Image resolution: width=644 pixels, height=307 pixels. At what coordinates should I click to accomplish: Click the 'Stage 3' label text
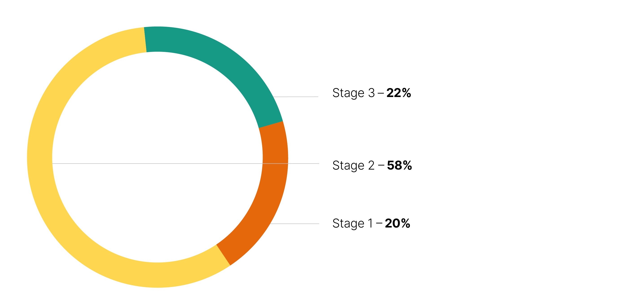point(353,93)
